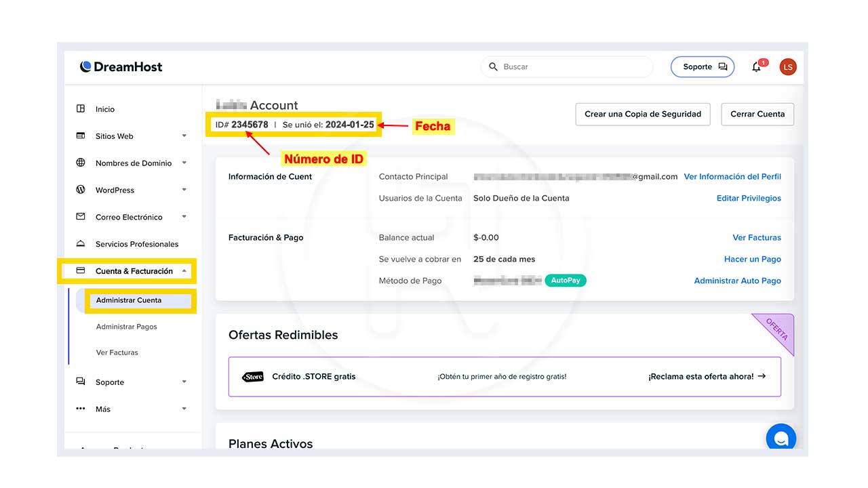Click the DreamHost logo
The image size is (868, 488).
pos(121,66)
